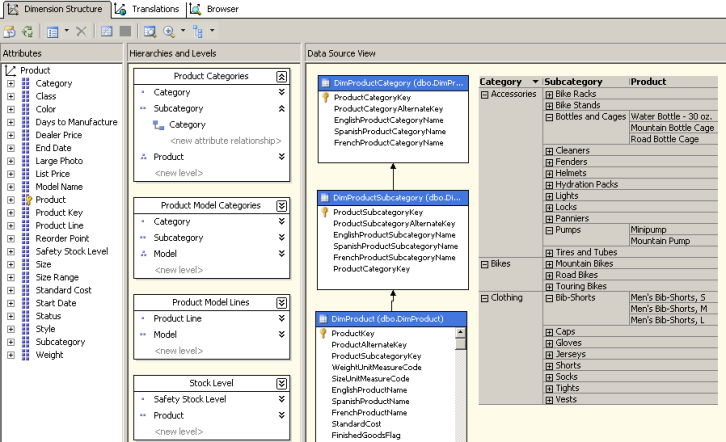726x442 pixels.
Task: Select Product Line level in hierarchy
Action: pos(177,318)
